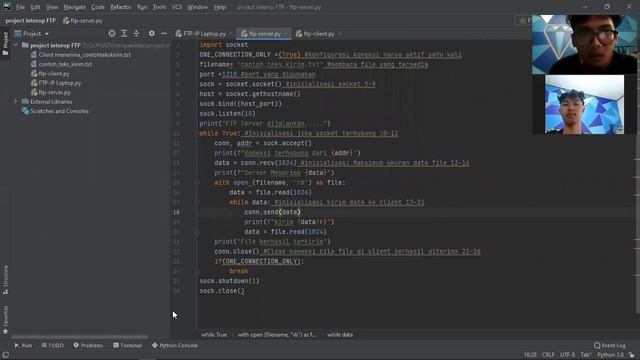
Task: Click the 'while data' editor breadcrumb
Action: pos(340,335)
